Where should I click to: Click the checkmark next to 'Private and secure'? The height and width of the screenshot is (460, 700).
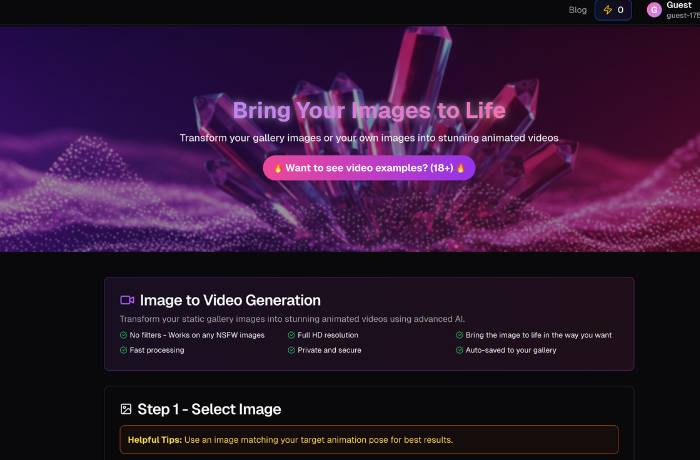point(291,350)
